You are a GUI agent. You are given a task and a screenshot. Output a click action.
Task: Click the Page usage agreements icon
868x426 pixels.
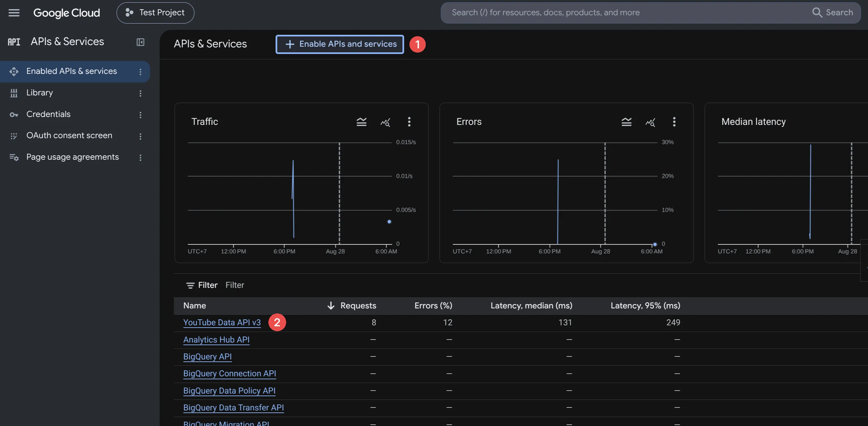tap(14, 157)
